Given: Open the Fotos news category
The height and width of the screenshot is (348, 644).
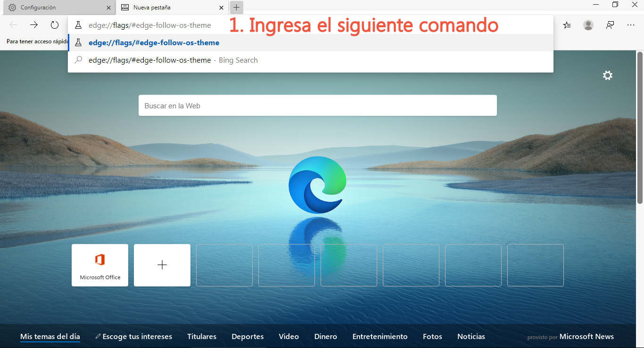Looking at the screenshot, I should coord(432,337).
